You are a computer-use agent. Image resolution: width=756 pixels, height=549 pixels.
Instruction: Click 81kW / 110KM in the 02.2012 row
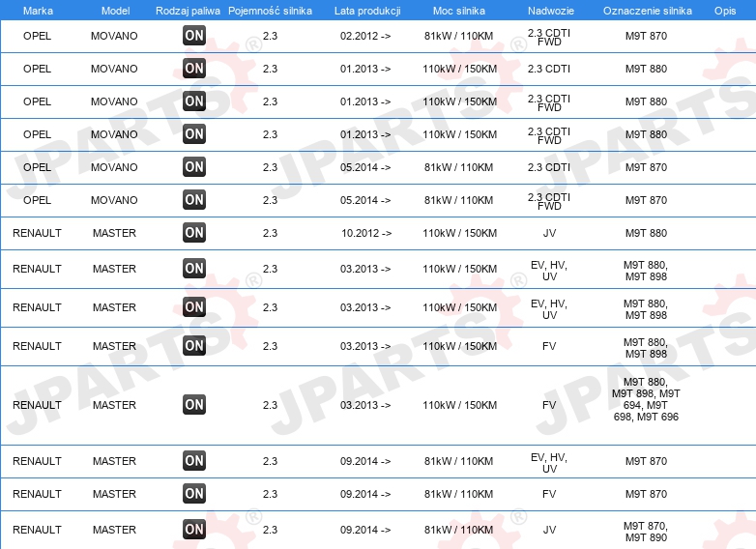(459, 36)
